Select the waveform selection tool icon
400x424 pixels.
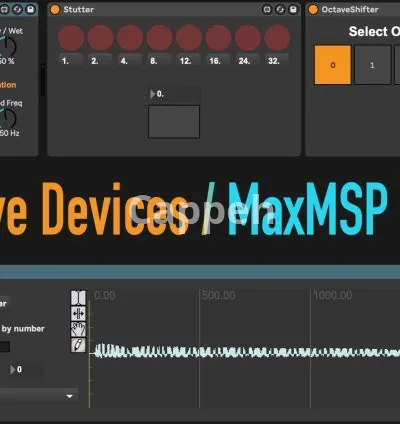click(x=78, y=298)
